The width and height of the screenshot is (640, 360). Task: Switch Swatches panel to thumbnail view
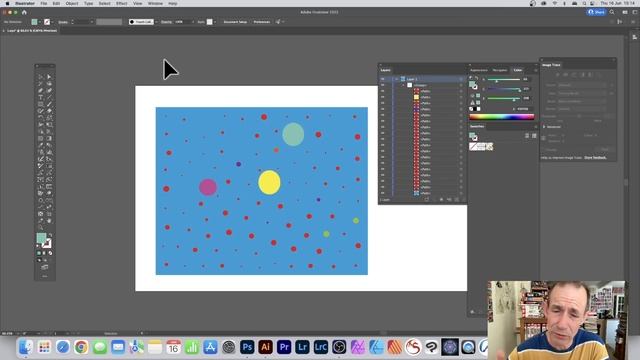click(x=534, y=136)
